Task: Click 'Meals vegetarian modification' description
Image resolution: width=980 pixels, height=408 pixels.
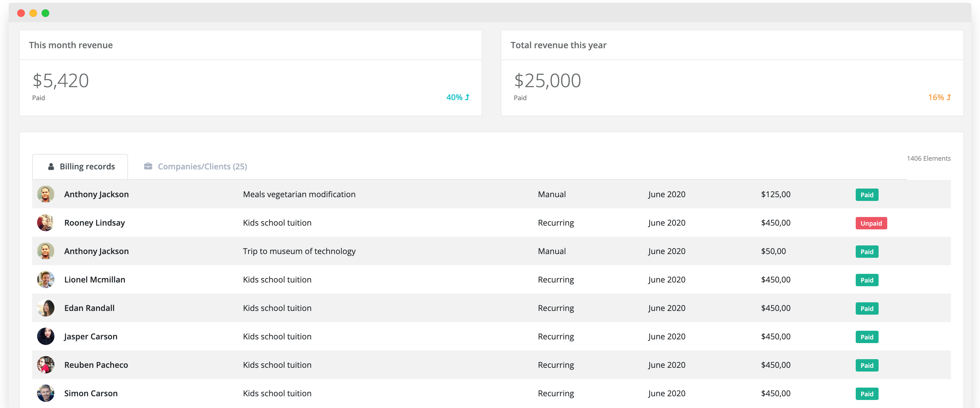Action: (299, 194)
